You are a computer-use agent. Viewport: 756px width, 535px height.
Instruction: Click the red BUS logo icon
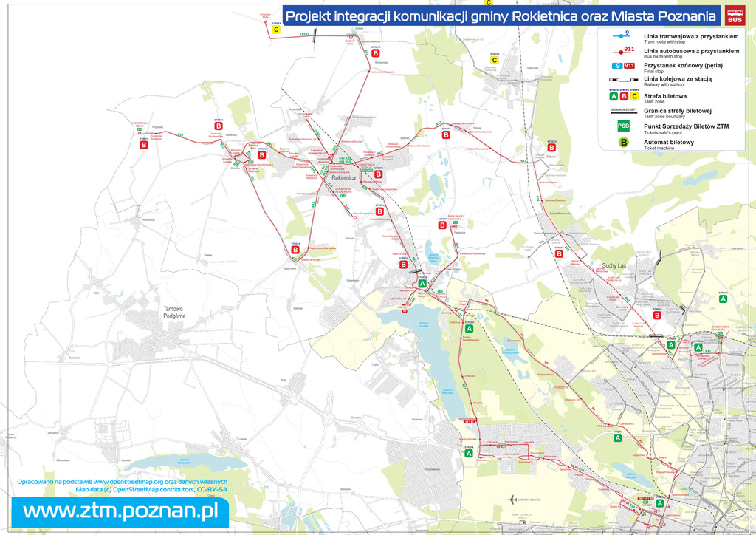(x=735, y=16)
